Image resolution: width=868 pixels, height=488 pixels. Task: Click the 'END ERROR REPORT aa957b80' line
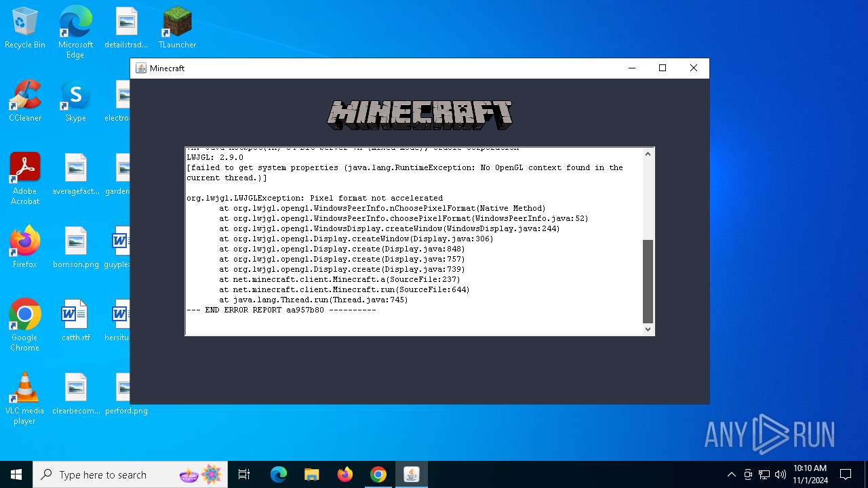281,310
